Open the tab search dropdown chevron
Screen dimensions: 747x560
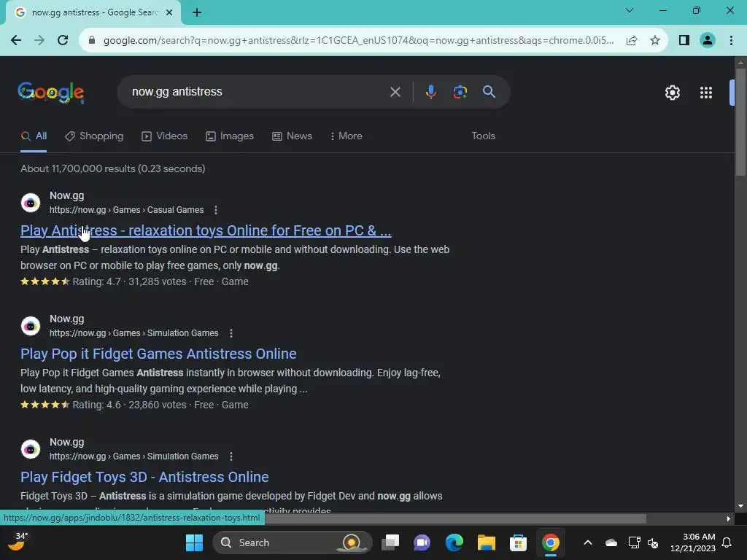pos(630,10)
